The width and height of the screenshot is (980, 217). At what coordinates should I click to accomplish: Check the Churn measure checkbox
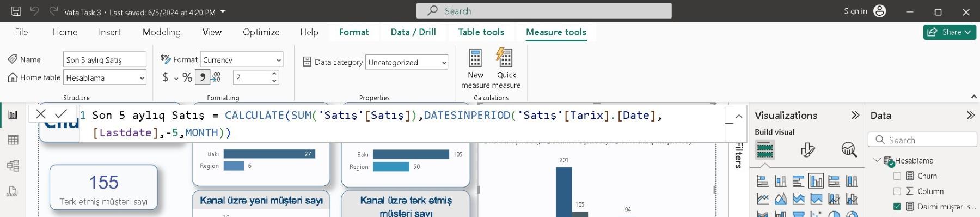tap(897, 176)
